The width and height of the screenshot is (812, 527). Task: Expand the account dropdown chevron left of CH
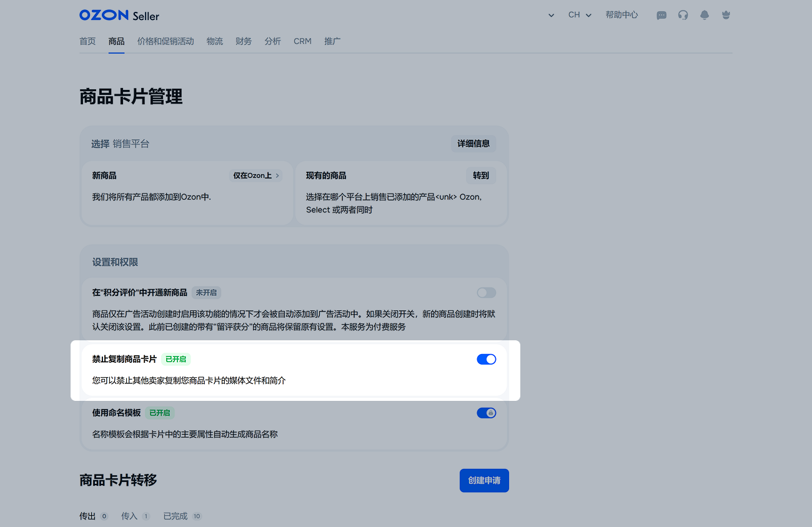[x=551, y=15]
